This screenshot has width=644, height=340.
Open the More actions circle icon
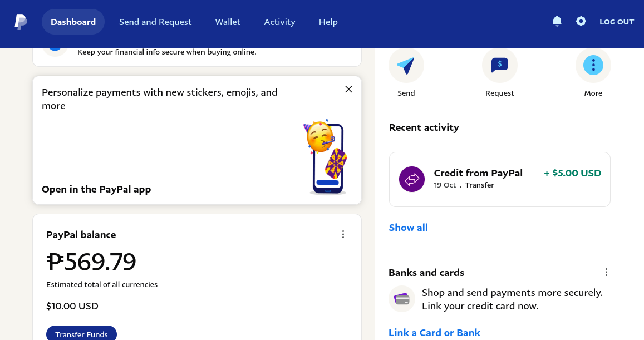[x=593, y=66]
